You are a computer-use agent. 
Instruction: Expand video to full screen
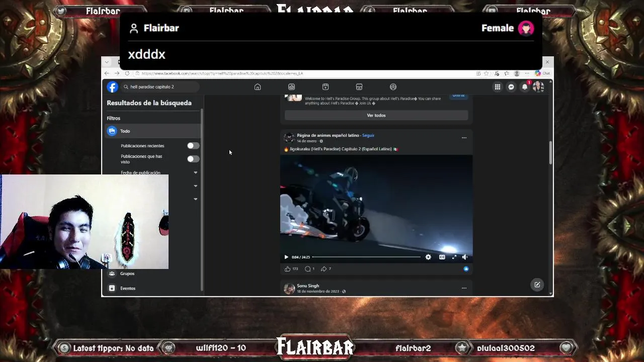click(x=454, y=257)
